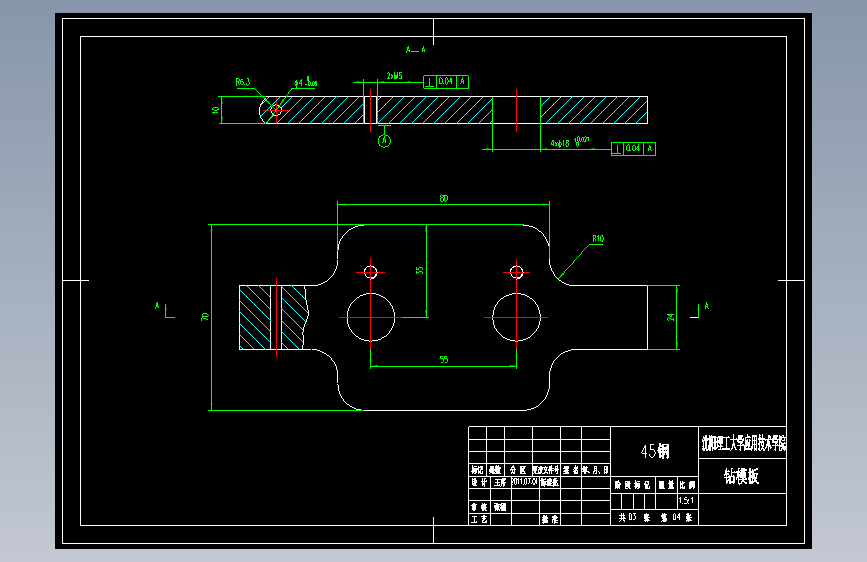Viewport: 867px width, 562px height.
Task: Select the 比例 header cell
Action: click(x=687, y=485)
